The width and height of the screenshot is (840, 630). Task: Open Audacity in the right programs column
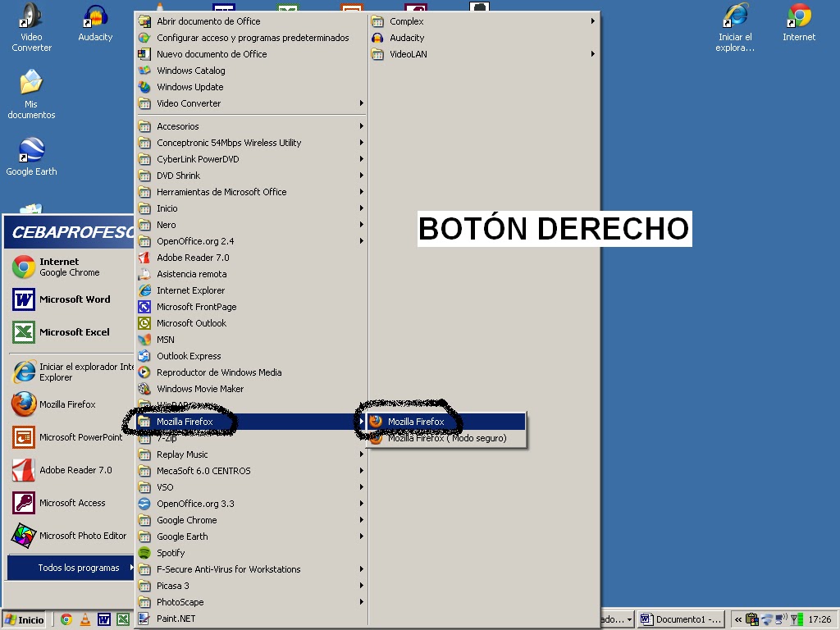pos(484,38)
